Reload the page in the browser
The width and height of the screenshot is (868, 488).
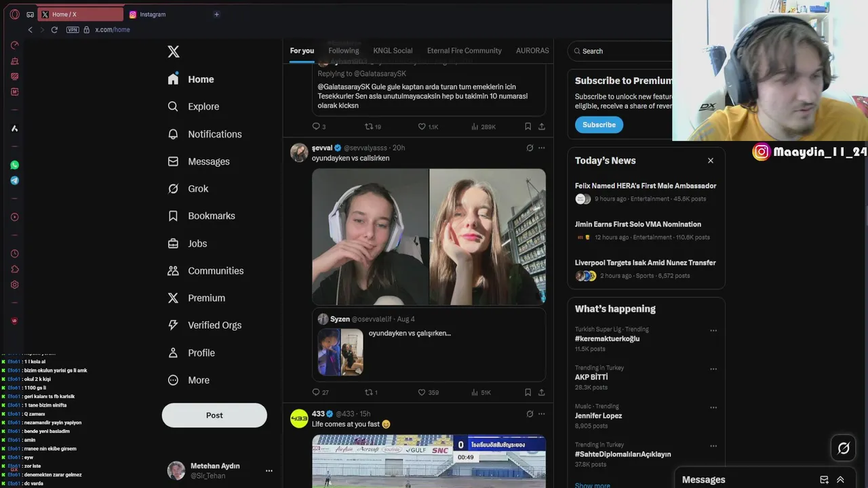(54, 30)
